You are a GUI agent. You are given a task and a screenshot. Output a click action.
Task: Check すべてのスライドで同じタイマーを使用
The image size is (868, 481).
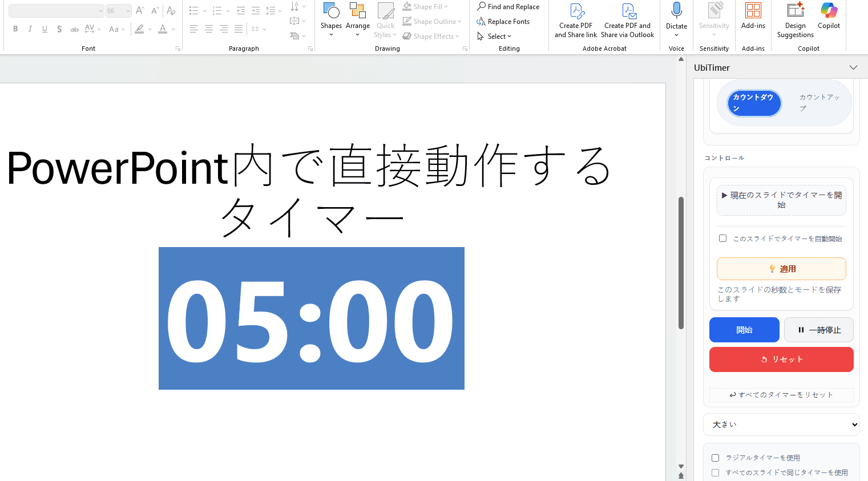click(715, 472)
